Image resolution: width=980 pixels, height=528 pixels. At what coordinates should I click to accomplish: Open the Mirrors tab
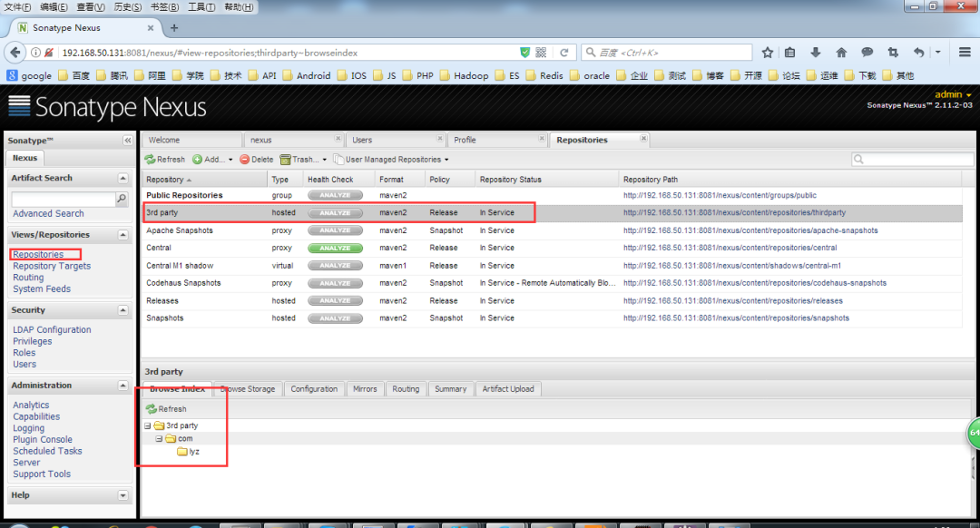coord(365,389)
